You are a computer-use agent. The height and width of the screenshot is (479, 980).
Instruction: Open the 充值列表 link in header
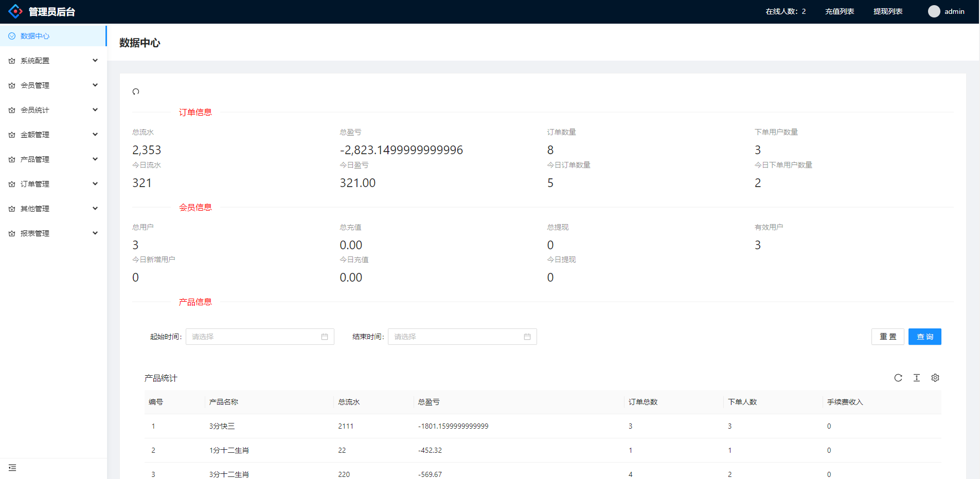840,11
